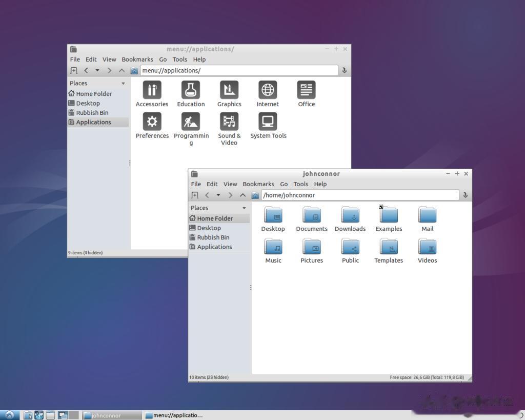The width and height of the screenshot is (525, 420).
Task: Launch file manager from taskbar launcher
Action: (x=28, y=415)
